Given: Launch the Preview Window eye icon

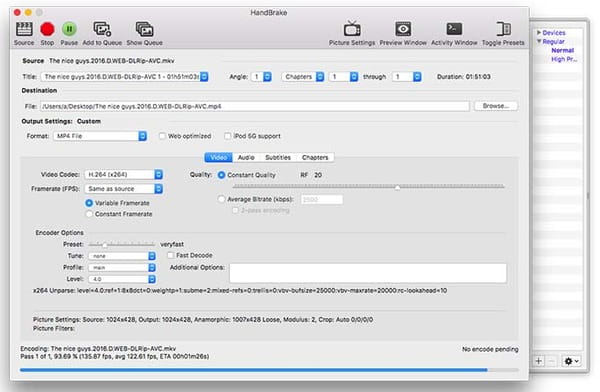Looking at the screenshot, I should coord(403,29).
